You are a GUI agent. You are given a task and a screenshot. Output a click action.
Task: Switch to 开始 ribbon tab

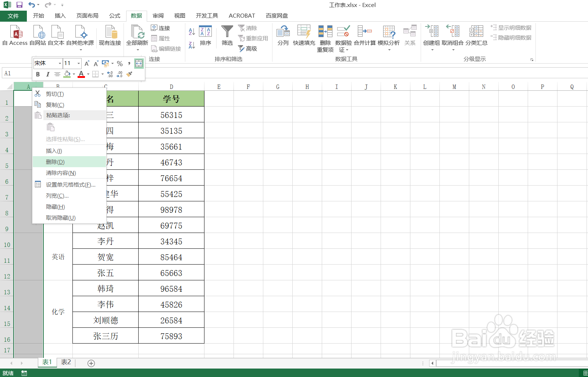(39, 15)
